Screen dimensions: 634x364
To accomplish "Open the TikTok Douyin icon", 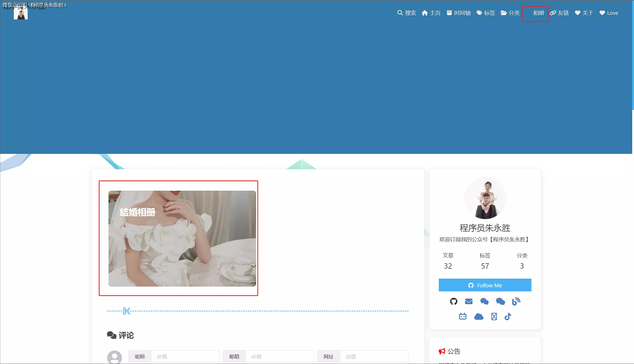I will 508,316.
